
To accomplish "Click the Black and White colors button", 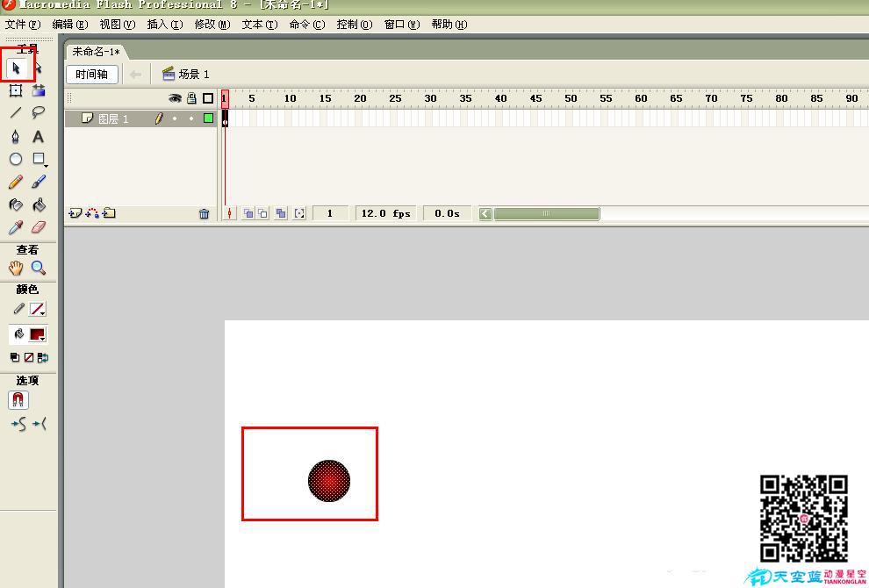I will 15,357.
